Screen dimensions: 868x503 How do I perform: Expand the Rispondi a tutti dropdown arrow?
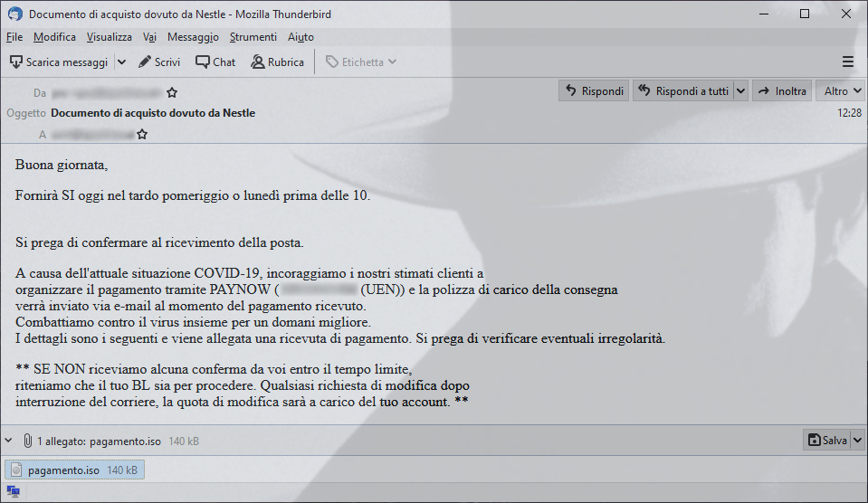pyautogui.click(x=740, y=91)
